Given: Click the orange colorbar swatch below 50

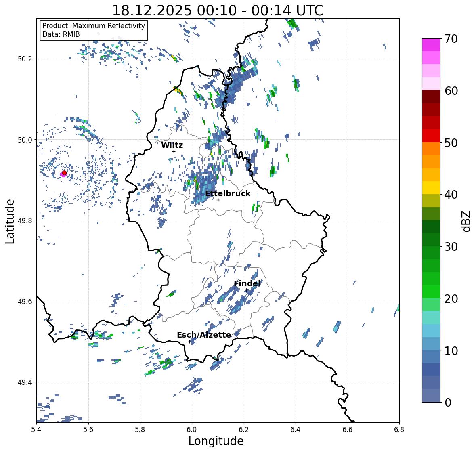Looking at the screenshot, I should [431, 149].
